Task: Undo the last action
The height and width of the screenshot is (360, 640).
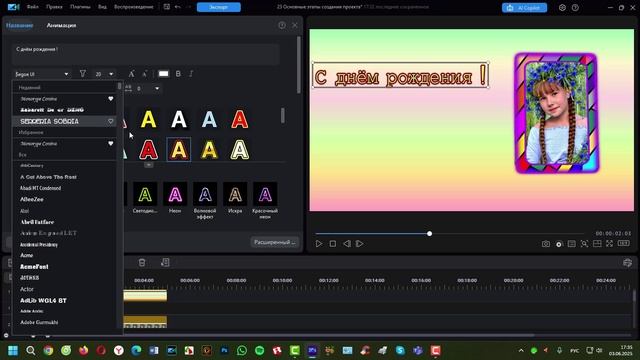Action: tap(178, 7)
